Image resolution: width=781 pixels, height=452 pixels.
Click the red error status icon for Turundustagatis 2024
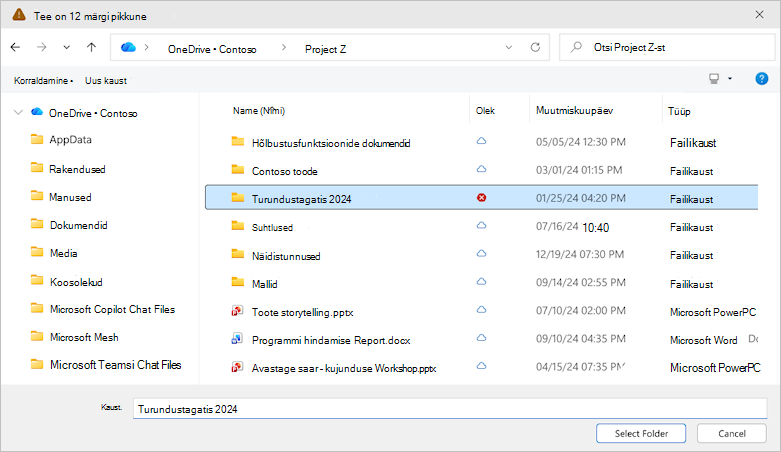(482, 198)
